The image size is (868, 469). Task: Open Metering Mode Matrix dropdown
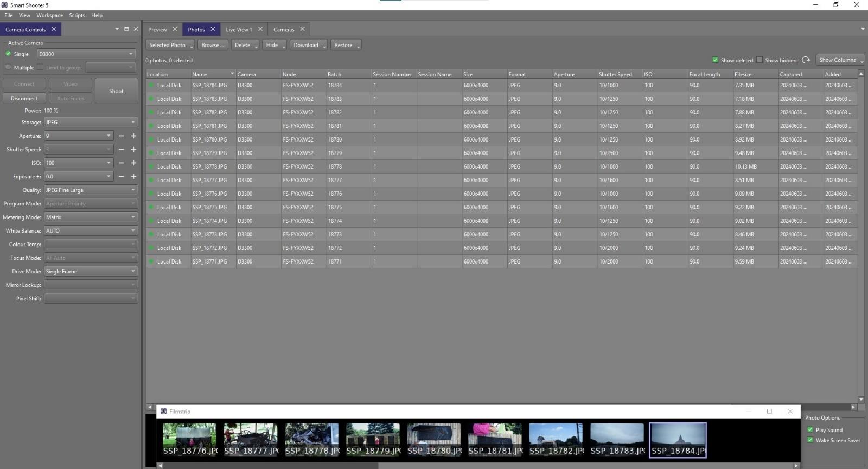click(91, 217)
